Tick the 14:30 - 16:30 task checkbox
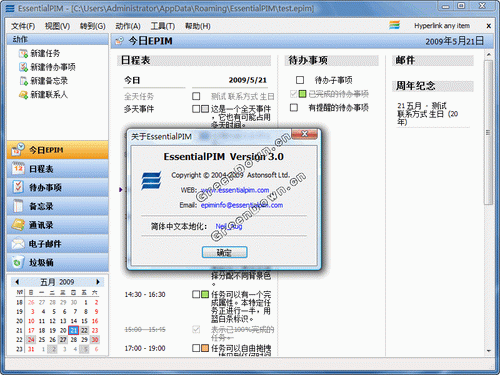 click(x=196, y=294)
